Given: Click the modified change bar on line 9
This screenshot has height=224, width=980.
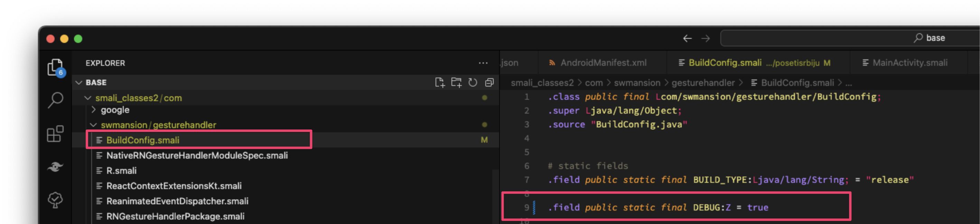Looking at the screenshot, I should coord(534,207).
